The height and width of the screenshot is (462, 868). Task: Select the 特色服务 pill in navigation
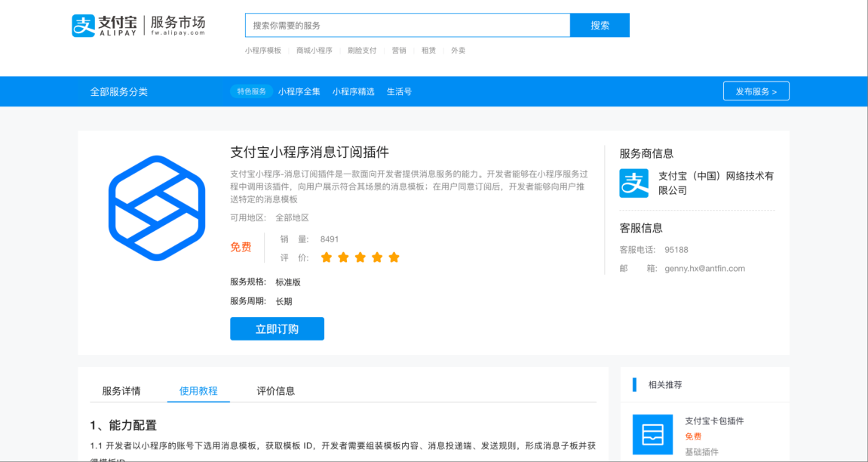tap(251, 91)
